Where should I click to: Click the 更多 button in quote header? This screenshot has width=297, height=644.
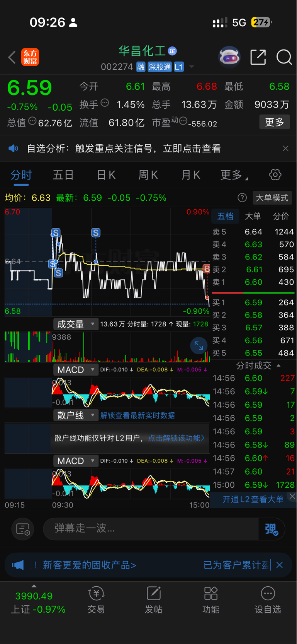pos(275,122)
